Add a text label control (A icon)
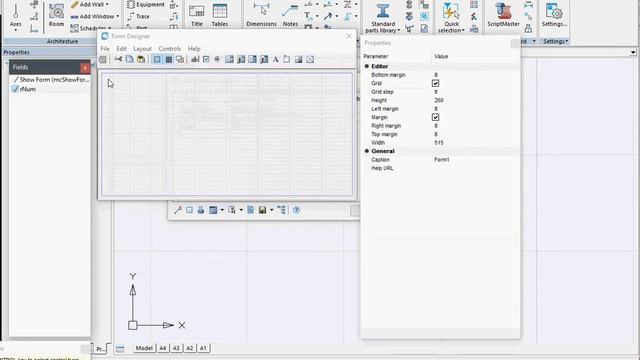Screen dimensions: 640x360 276,60
